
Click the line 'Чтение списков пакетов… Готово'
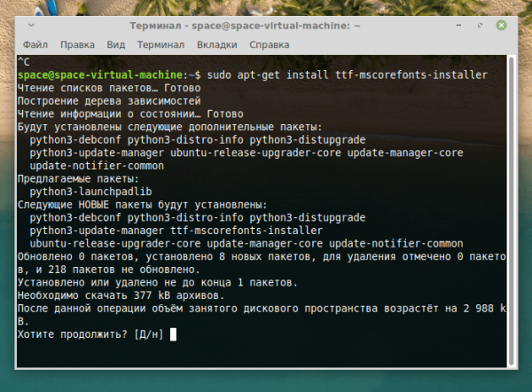coord(109,88)
